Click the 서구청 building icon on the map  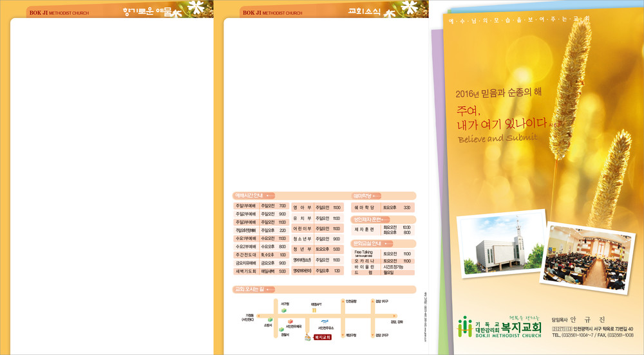(x=283, y=310)
